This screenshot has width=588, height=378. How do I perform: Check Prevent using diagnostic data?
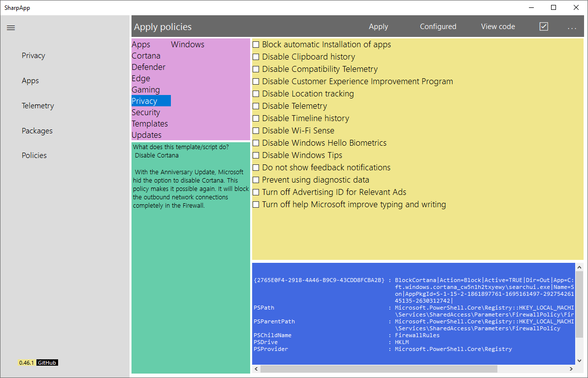(x=256, y=180)
